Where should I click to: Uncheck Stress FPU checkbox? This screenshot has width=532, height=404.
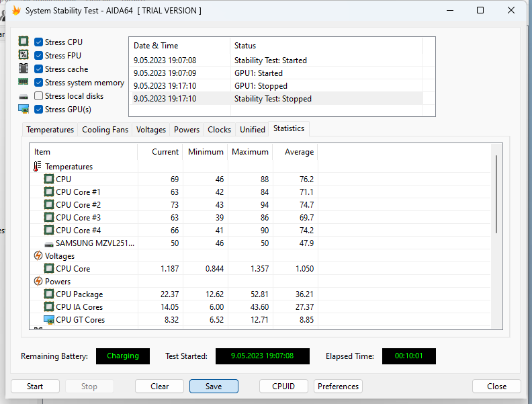point(39,55)
